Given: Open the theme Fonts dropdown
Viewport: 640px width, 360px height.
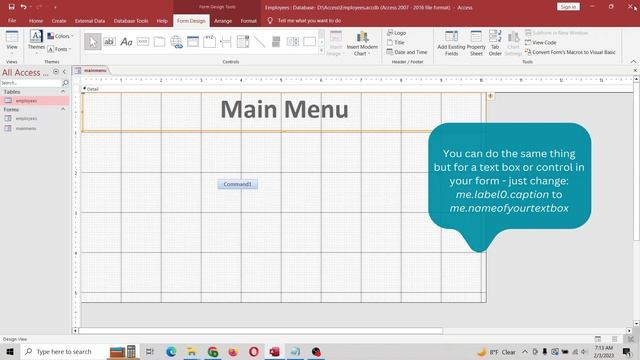Looking at the screenshot, I should click(60, 49).
